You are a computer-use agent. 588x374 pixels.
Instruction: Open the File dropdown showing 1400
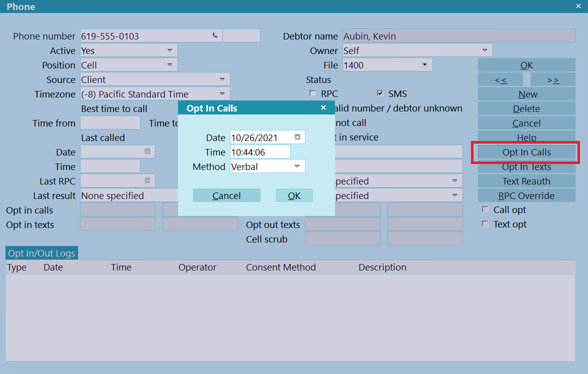[x=424, y=65]
